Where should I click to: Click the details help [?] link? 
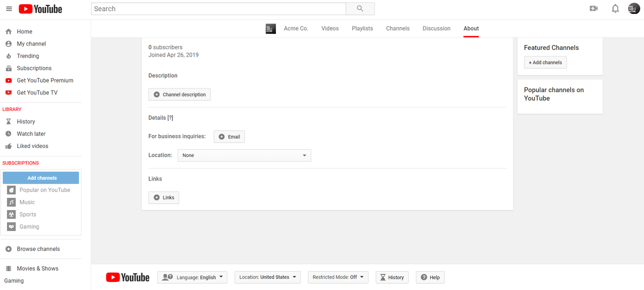click(x=170, y=118)
